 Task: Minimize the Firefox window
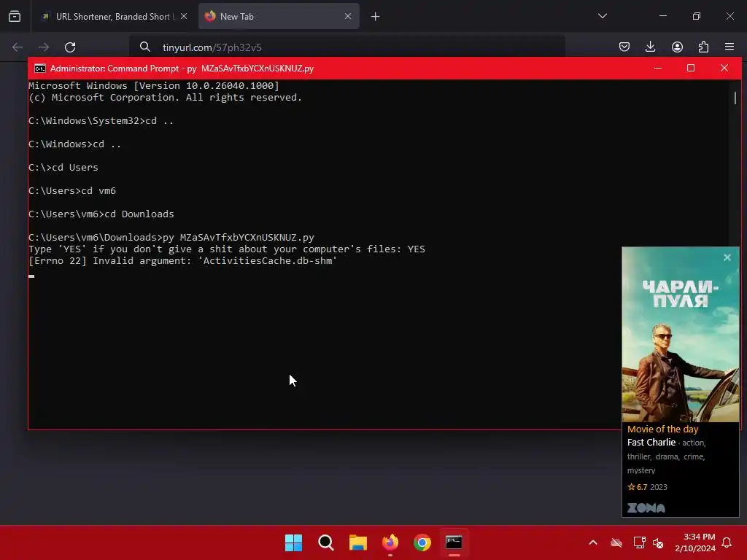point(662,16)
